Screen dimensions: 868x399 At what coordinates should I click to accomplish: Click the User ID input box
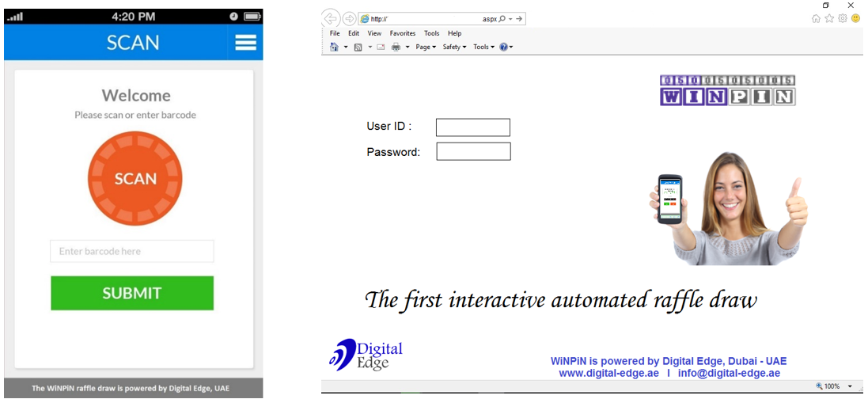pyautogui.click(x=472, y=127)
